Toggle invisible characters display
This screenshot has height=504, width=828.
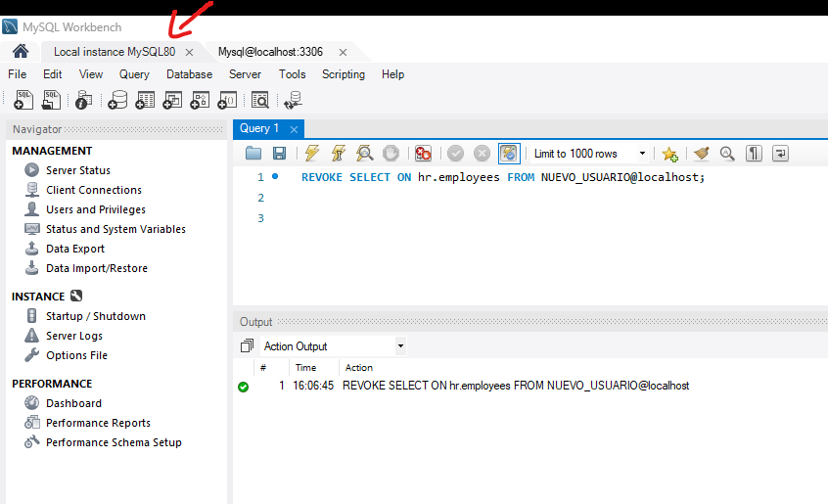pos(754,154)
